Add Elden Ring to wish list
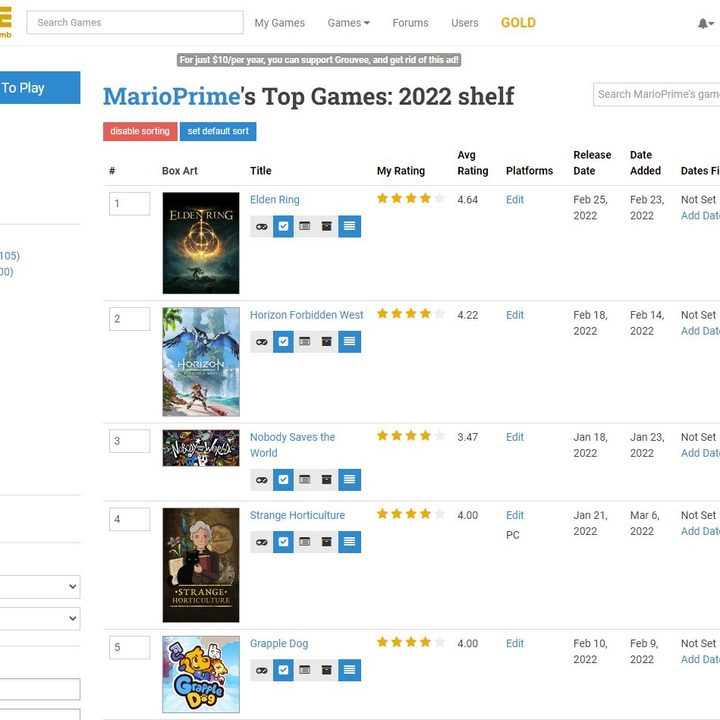Screen dimensions: 720x720 point(305,226)
